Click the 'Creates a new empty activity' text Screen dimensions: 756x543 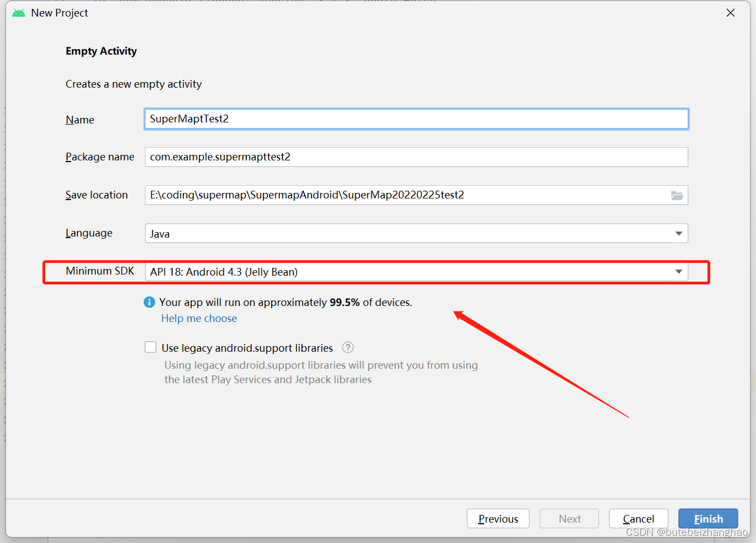click(134, 84)
